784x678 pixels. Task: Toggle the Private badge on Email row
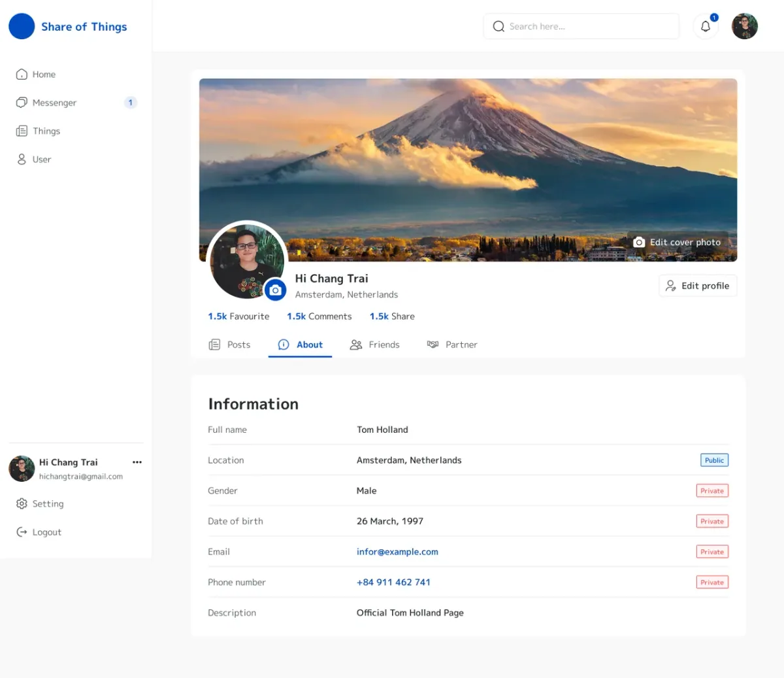pos(712,552)
